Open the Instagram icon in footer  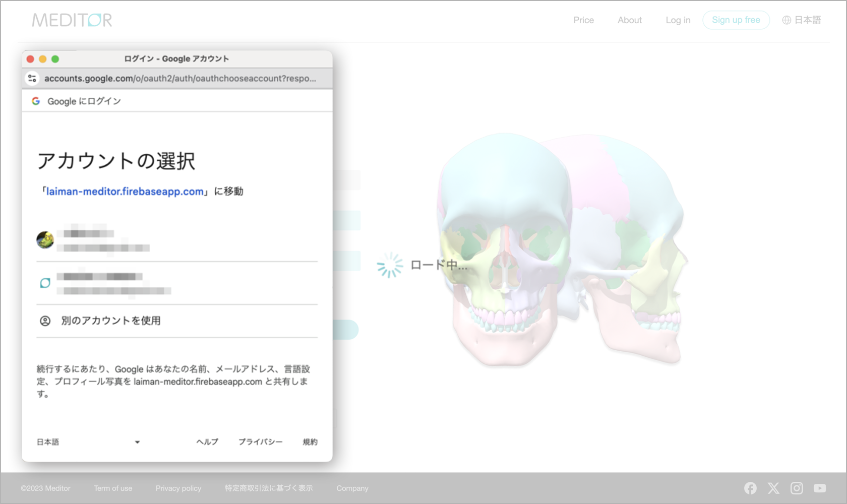coord(797,488)
